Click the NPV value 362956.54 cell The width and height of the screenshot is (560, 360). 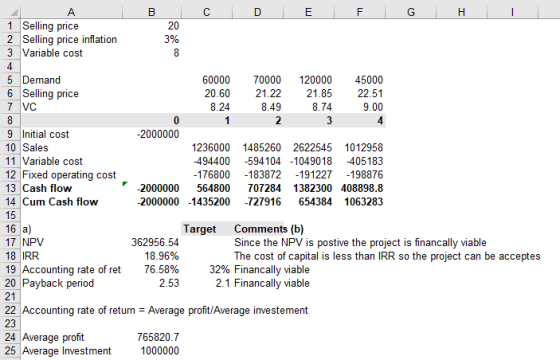click(x=152, y=242)
